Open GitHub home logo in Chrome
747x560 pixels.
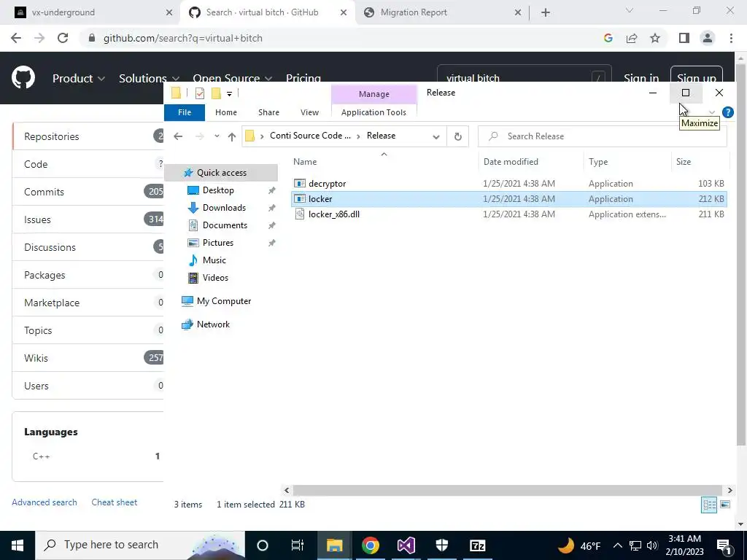click(23, 78)
